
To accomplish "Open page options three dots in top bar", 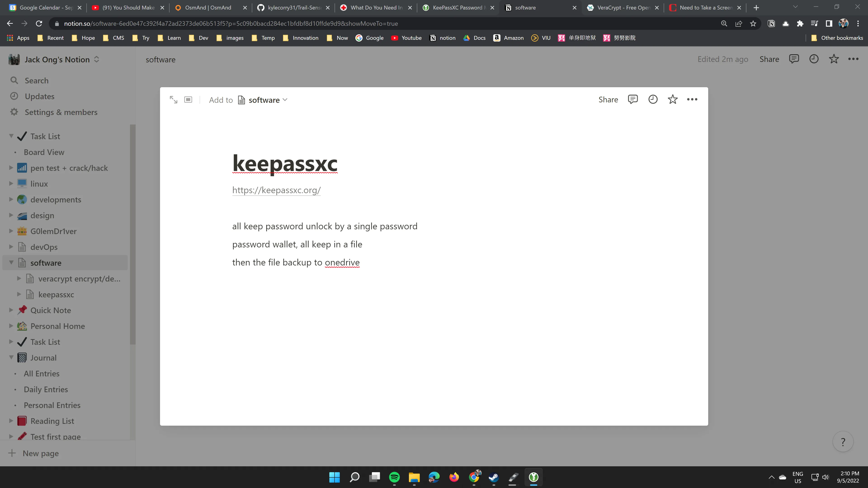I will 853,59.
